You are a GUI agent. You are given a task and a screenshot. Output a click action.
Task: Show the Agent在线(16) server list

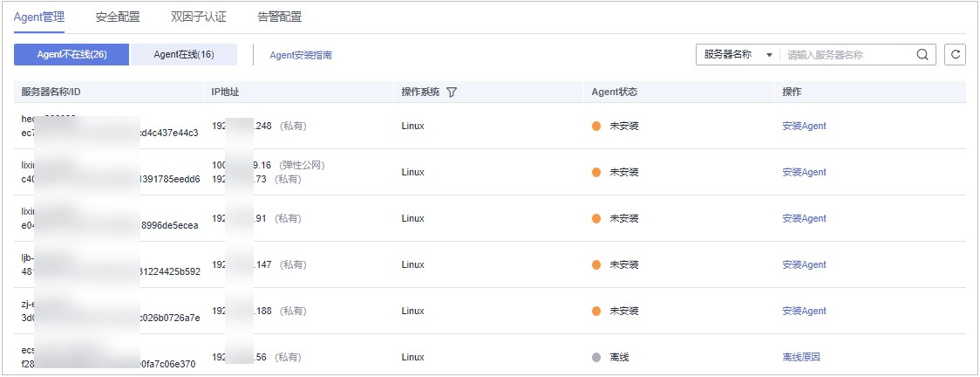pos(184,54)
